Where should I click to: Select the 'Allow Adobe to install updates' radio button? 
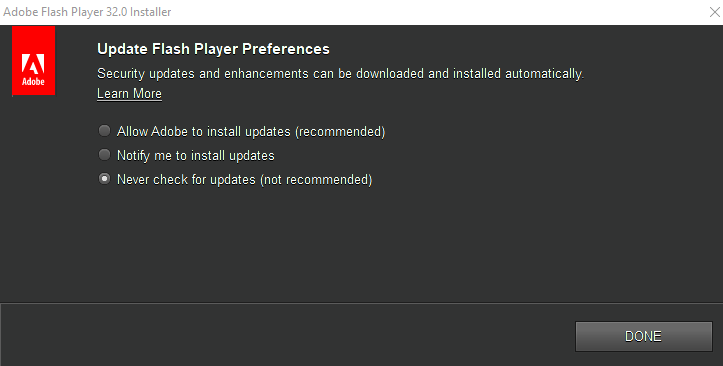click(105, 131)
